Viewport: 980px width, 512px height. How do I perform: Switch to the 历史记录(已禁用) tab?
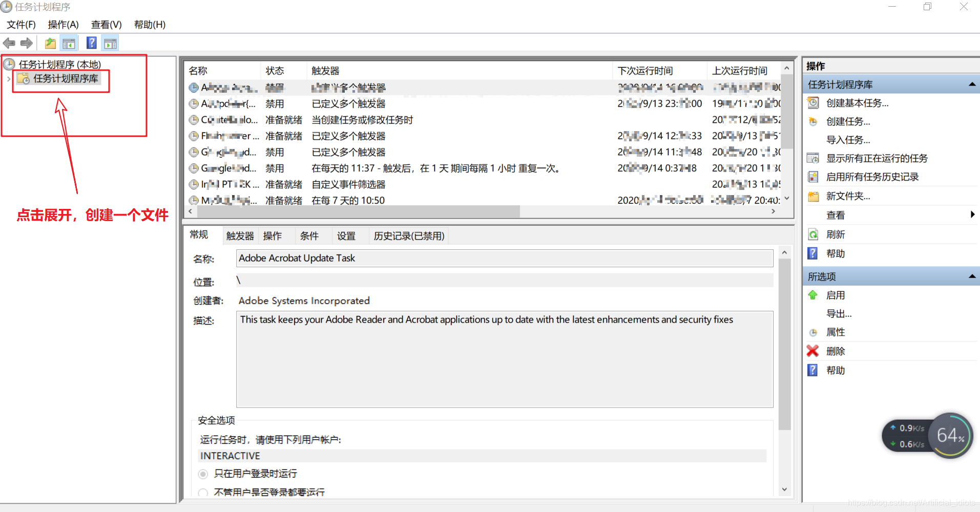pos(409,236)
